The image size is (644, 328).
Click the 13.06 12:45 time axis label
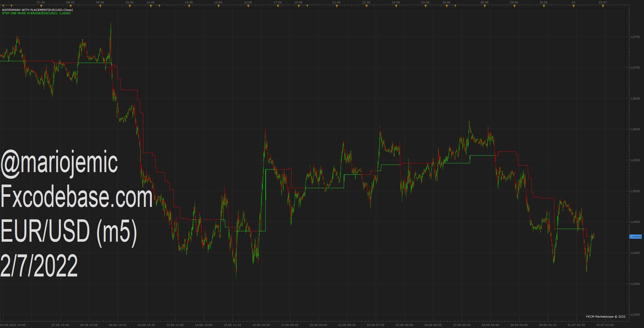175,325
